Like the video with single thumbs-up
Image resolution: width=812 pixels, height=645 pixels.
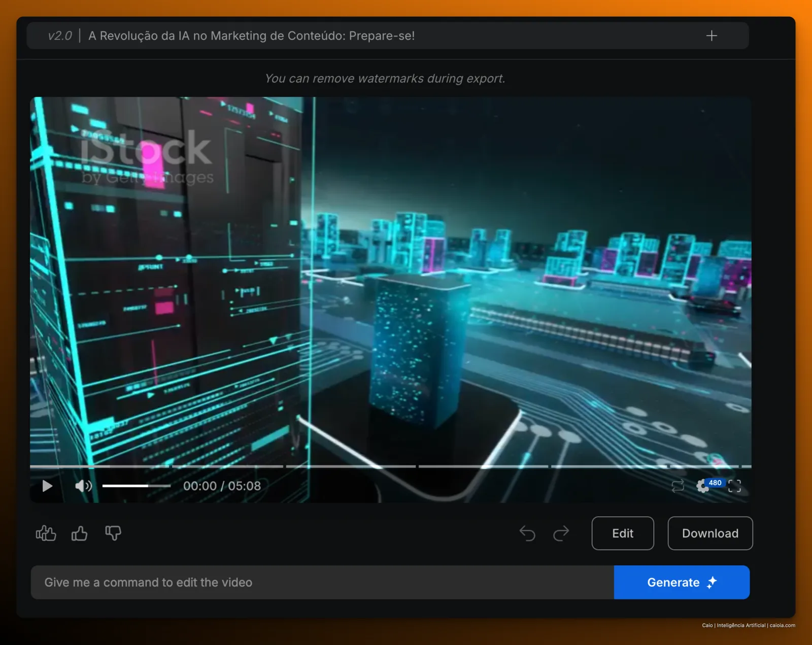79,533
